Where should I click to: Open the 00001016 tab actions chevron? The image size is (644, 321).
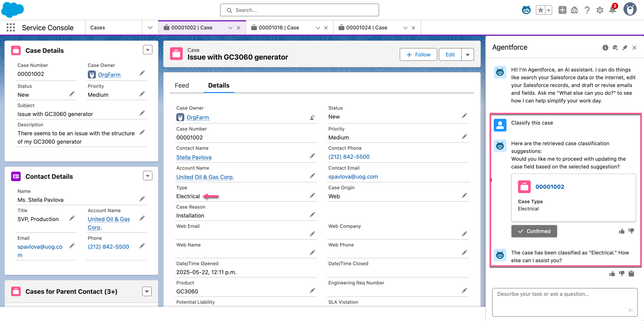click(318, 28)
